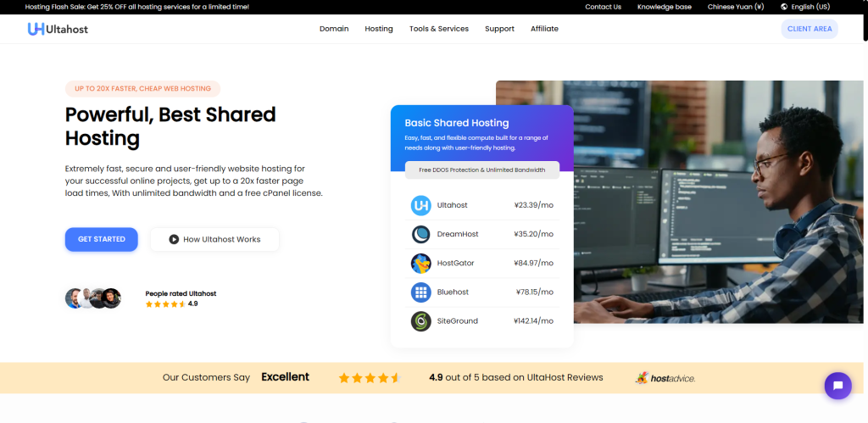Open the Contact Us link
This screenshot has height=423, width=868.
pyautogui.click(x=604, y=7)
